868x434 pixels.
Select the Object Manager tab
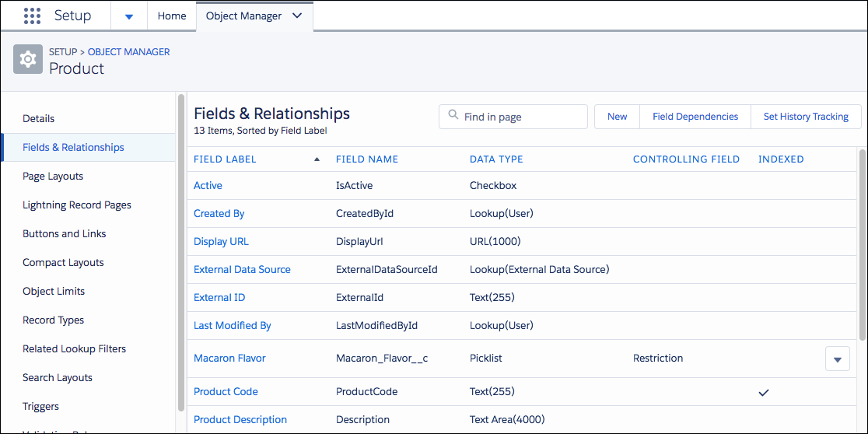tap(243, 16)
